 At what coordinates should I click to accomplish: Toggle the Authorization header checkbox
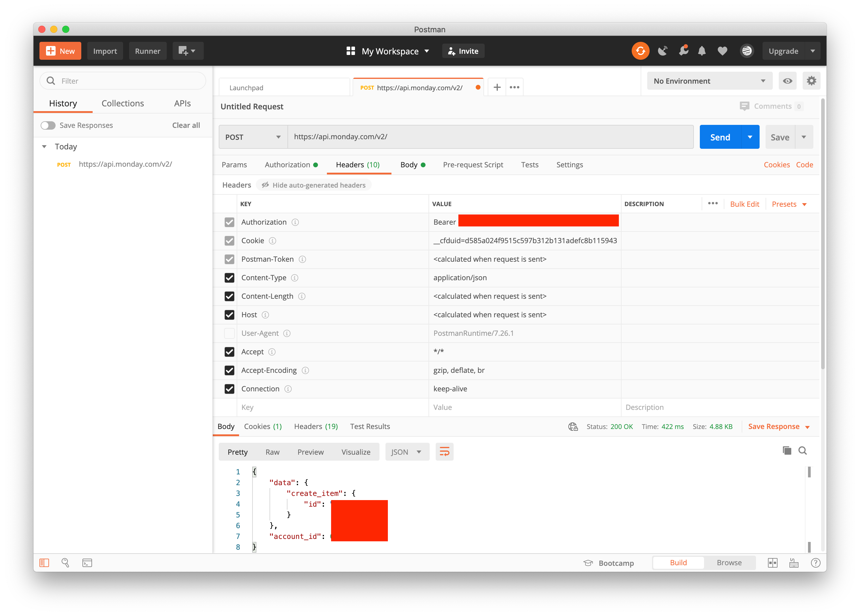pos(229,223)
